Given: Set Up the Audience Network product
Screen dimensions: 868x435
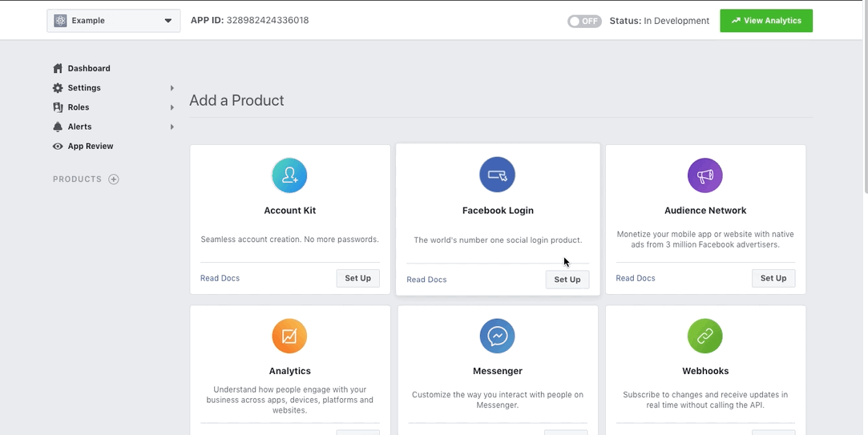Looking at the screenshot, I should 773,278.
